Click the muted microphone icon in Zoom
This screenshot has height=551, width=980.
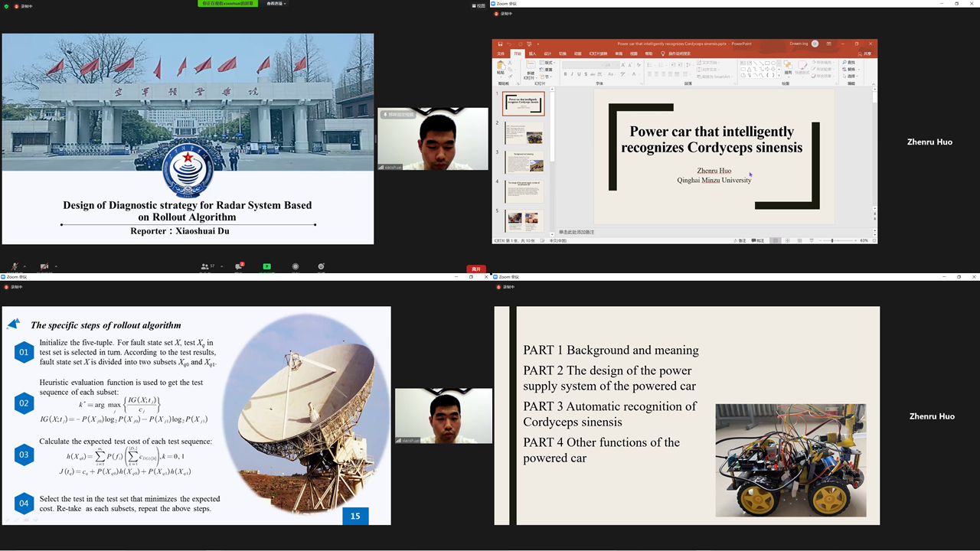(x=15, y=266)
